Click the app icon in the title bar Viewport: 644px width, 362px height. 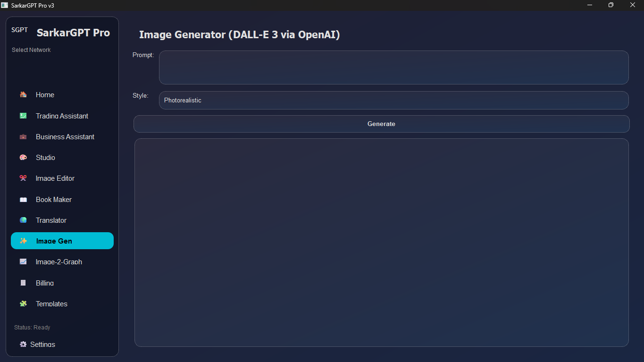coord(5,5)
